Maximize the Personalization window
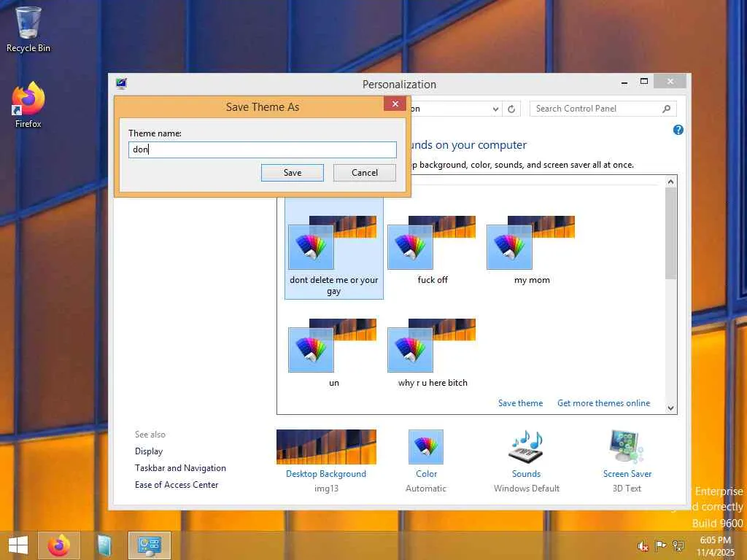Image resolution: width=747 pixels, height=560 pixels. [643, 82]
